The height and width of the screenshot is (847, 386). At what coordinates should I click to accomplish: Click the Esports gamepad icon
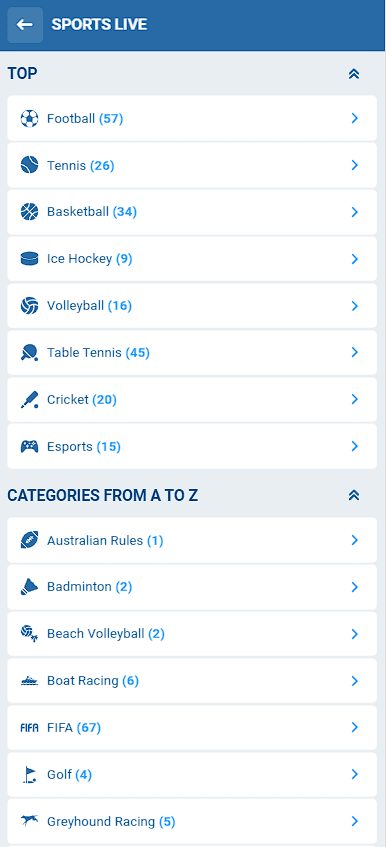[29, 447]
